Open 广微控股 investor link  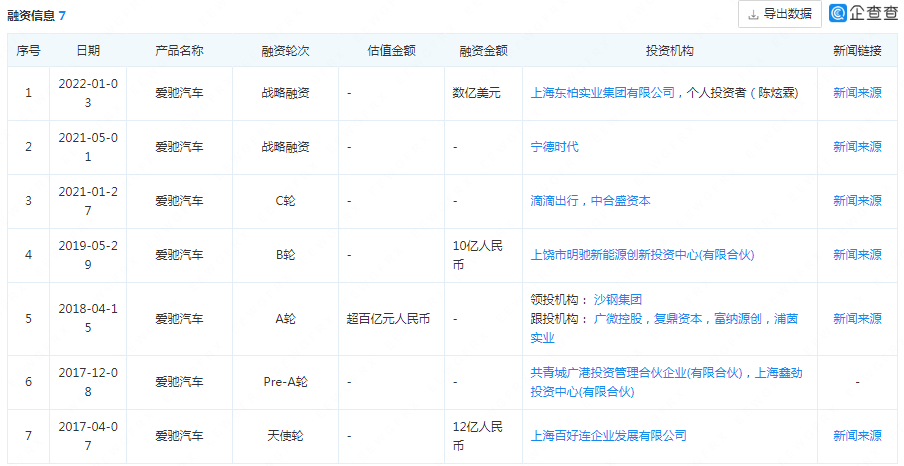coord(617,319)
